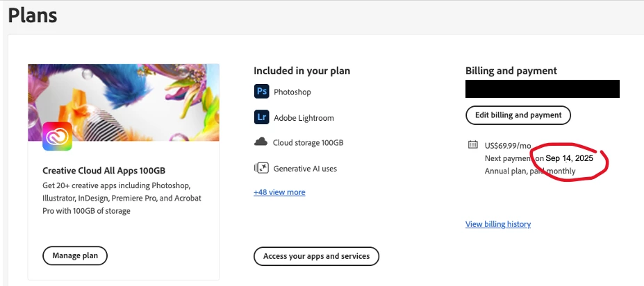The image size is (644, 286).
Task: Click the US$69.99/mo price text
Action: (x=508, y=145)
